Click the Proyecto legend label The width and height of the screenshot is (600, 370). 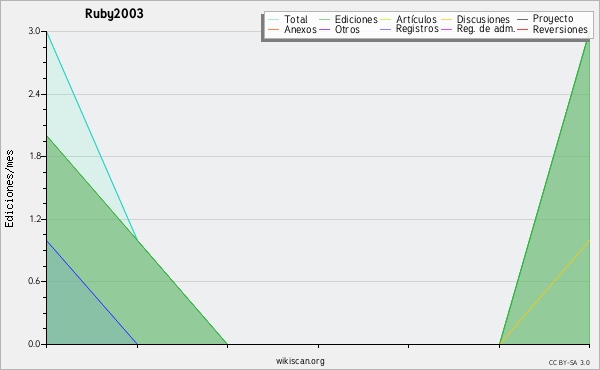tap(553, 19)
